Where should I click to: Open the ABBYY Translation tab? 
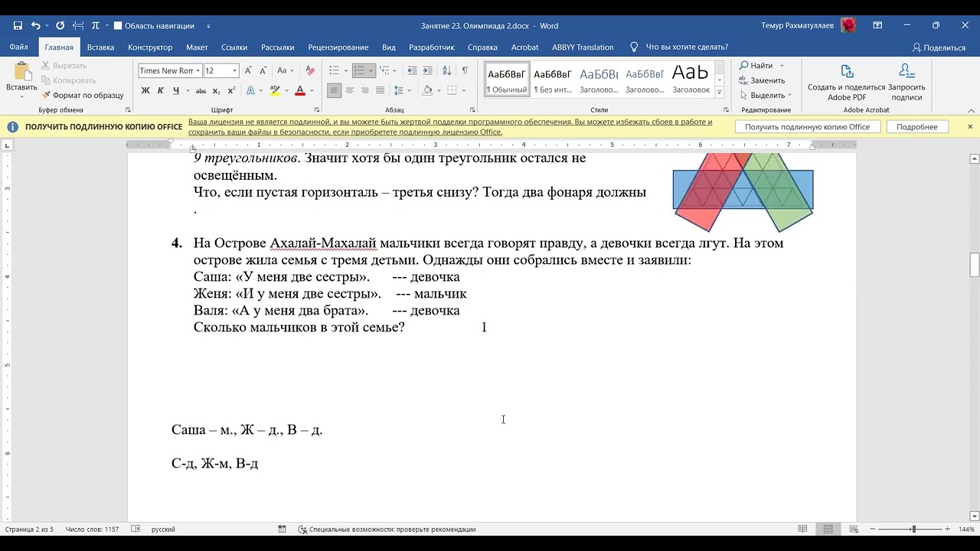tap(583, 47)
